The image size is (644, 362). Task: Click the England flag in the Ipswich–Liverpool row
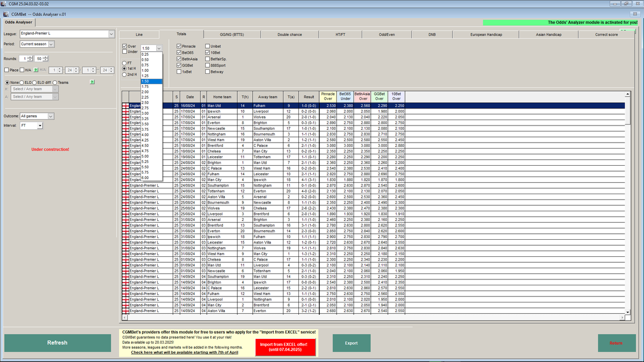pos(126,111)
